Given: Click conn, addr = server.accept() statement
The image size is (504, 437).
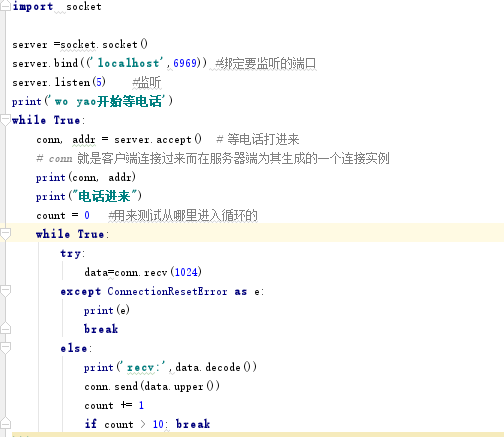Looking at the screenshot, I should pos(119,139).
